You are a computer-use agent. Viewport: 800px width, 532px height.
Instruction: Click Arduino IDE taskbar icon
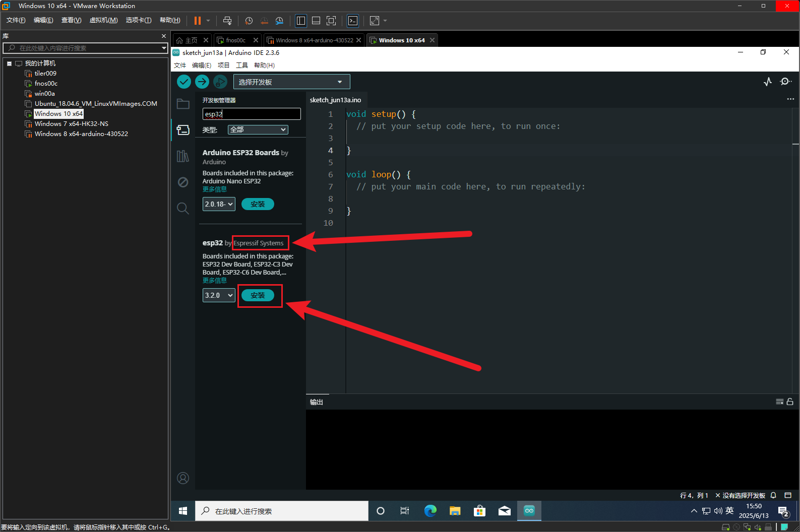(x=529, y=511)
